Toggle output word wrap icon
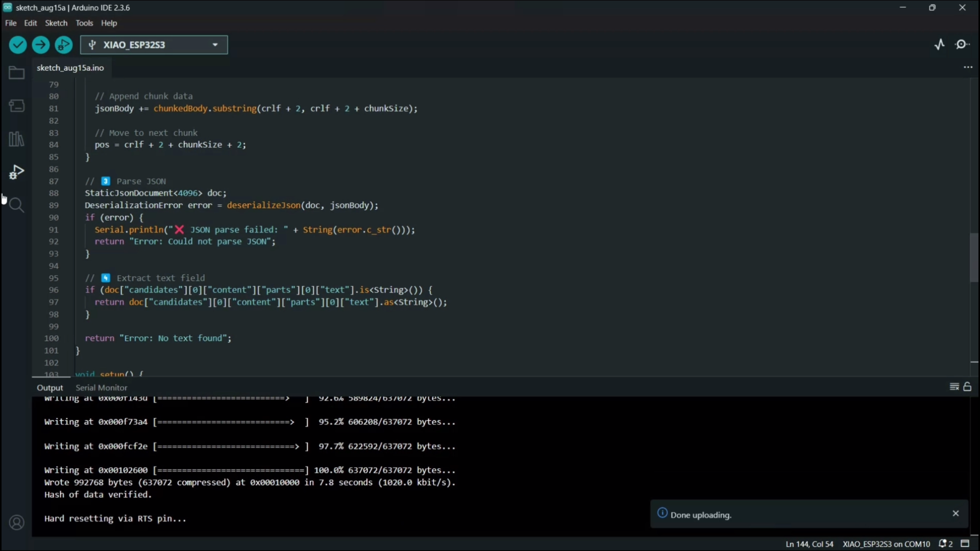 pyautogui.click(x=954, y=387)
